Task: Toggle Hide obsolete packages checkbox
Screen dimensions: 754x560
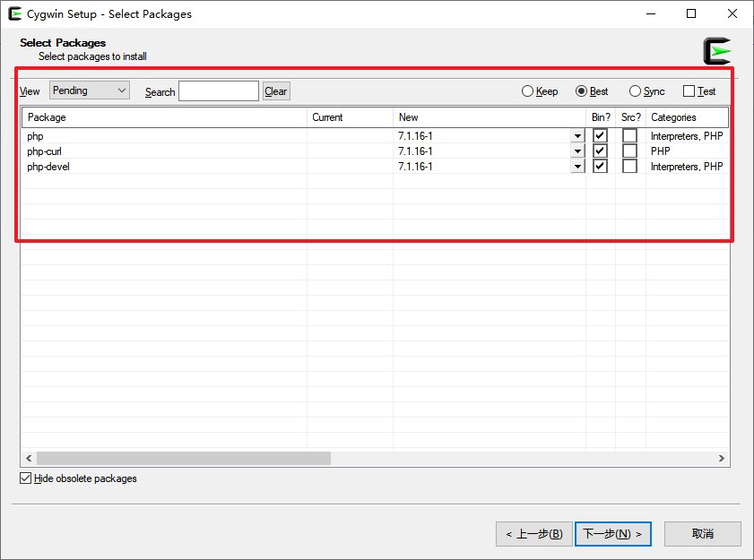Action: pos(26,478)
